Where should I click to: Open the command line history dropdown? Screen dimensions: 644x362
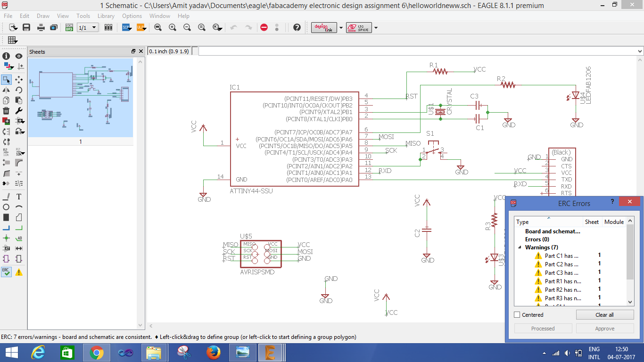coord(640,51)
